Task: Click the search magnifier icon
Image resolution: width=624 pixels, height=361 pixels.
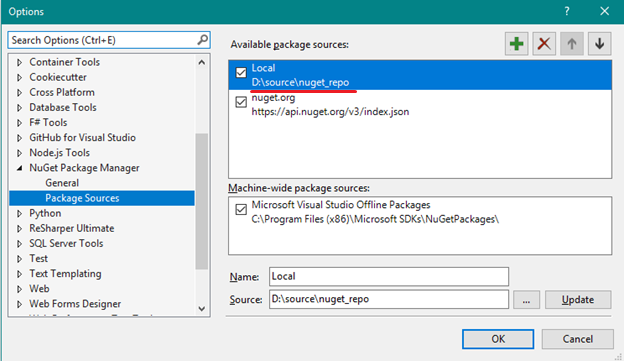Action: [203, 40]
